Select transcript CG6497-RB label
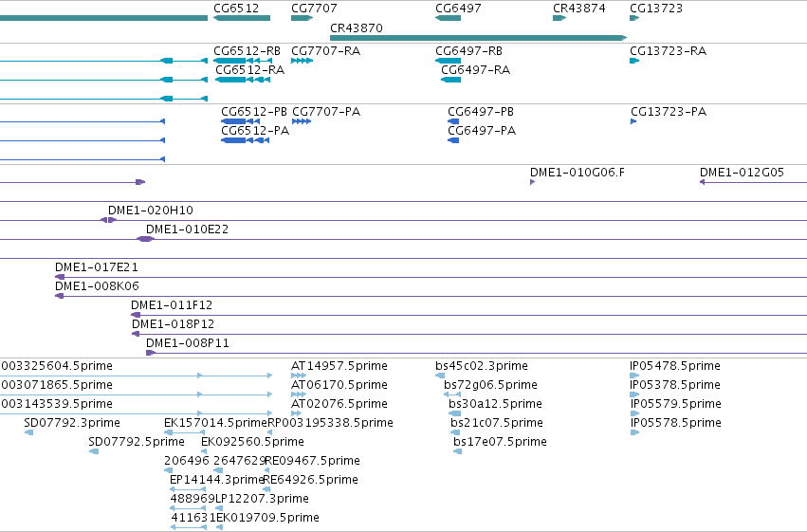The height and width of the screenshot is (532, 807). pos(468,51)
